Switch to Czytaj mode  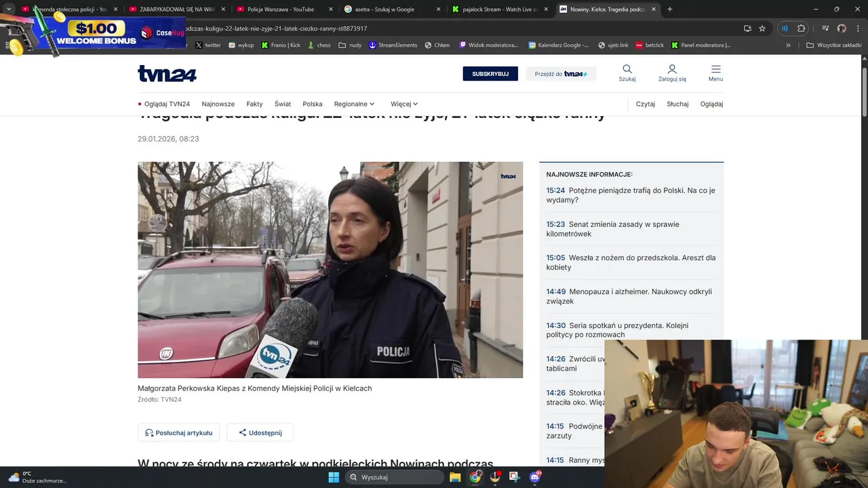(x=646, y=104)
